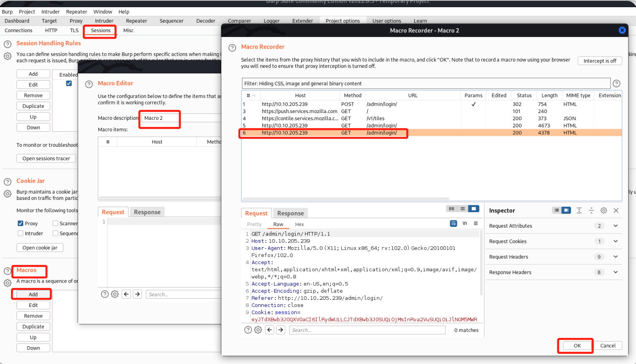636x364 pixels.
Task: Close the Inspector panel
Action: 616,210
